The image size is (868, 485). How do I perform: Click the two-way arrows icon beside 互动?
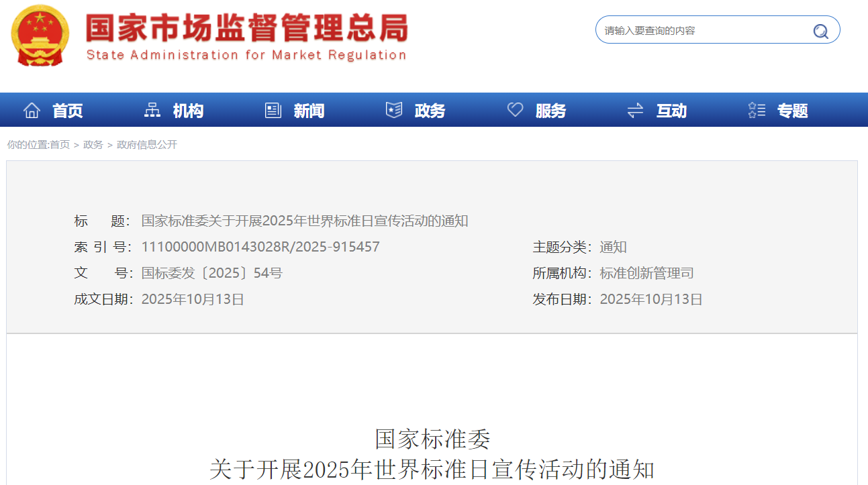point(635,111)
